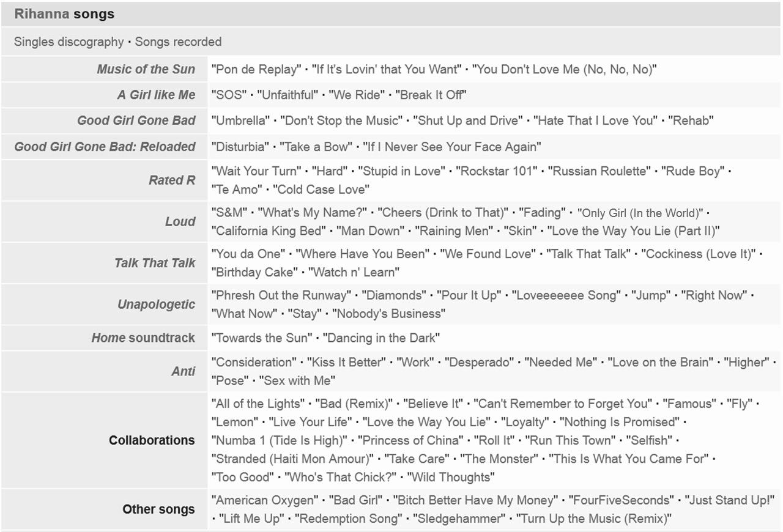Open the Talk That Talk album row label
This screenshot has height=532, width=783.
tap(155, 263)
